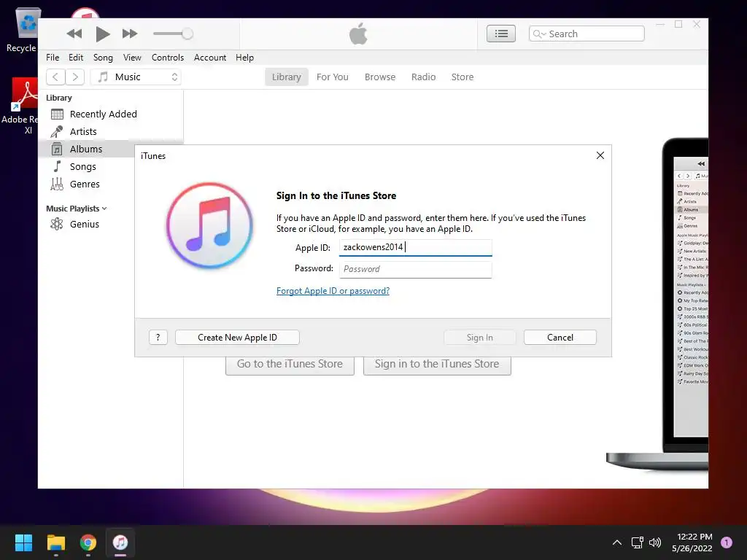Click the Recently Added grid icon
The image size is (747, 560).
57,114
